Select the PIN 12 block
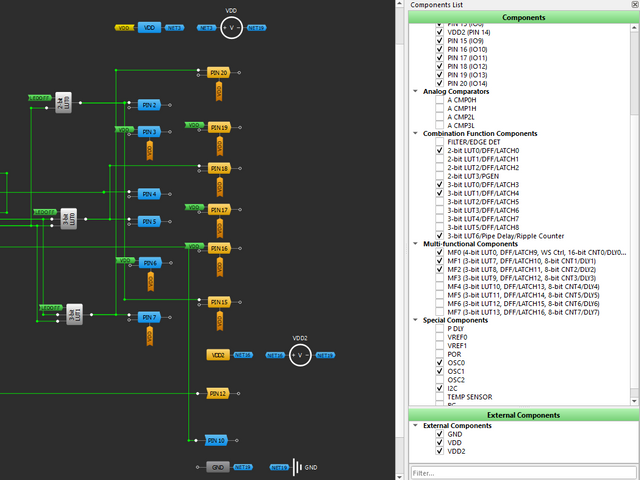 218,394
